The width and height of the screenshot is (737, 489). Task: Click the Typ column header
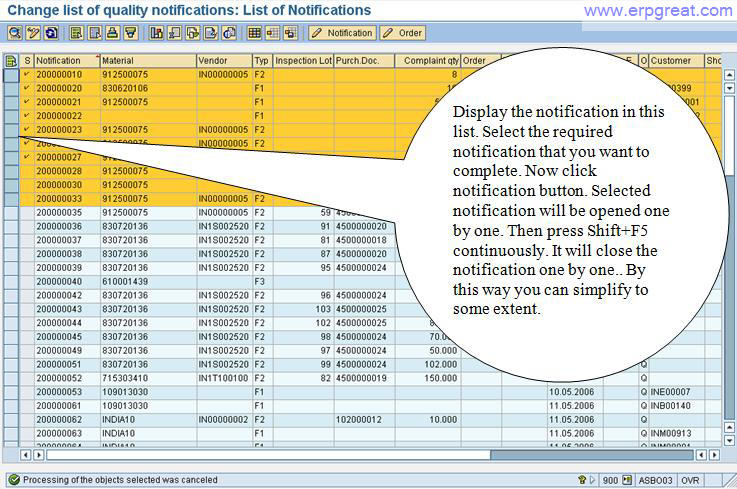pyautogui.click(x=262, y=61)
